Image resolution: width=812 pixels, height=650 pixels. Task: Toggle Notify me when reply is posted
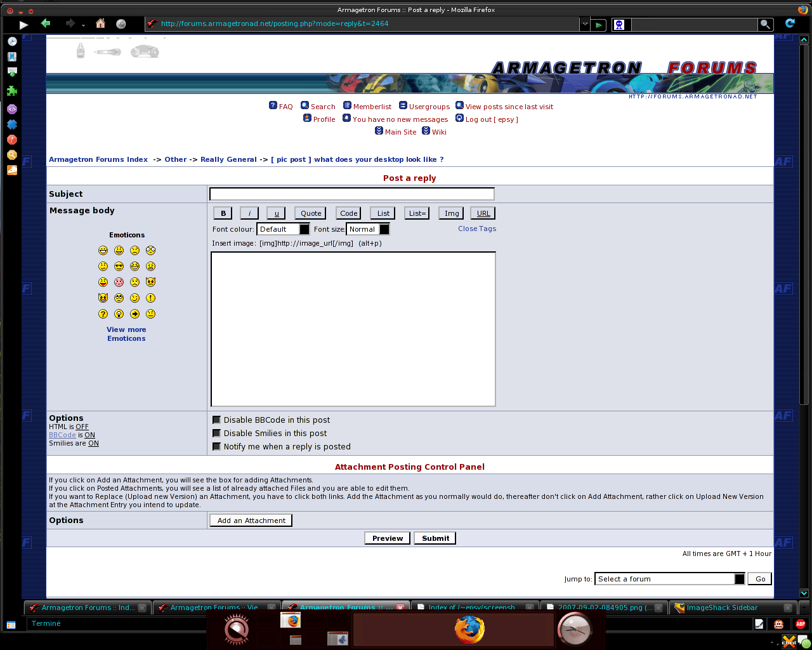(216, 447)
